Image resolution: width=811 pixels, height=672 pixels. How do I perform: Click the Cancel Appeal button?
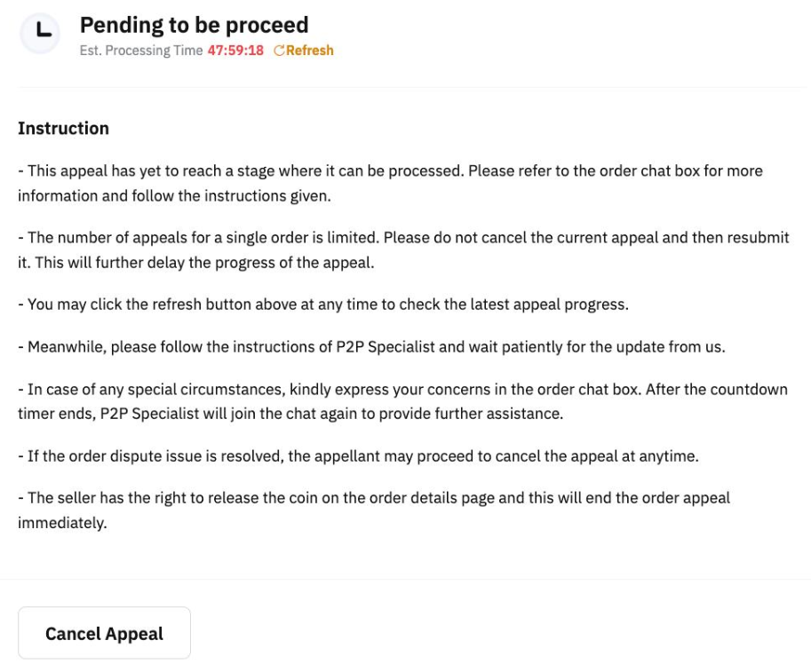click(104, 633)
